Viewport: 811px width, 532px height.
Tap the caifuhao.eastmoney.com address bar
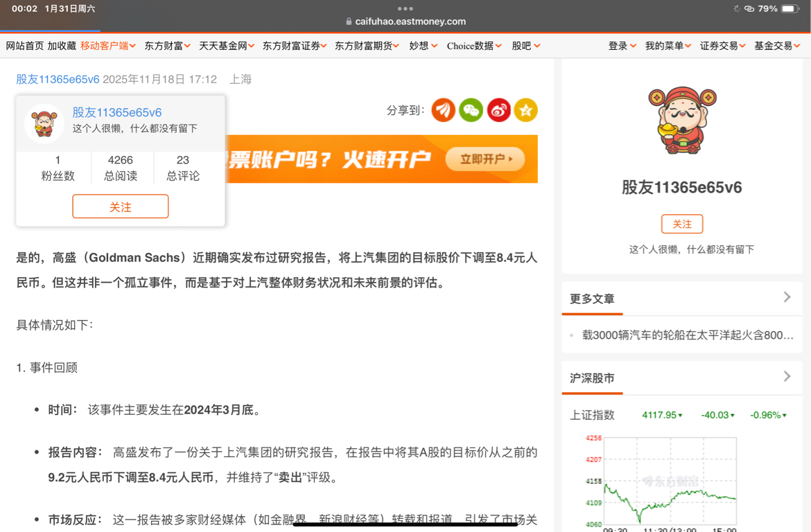[405, 21]
